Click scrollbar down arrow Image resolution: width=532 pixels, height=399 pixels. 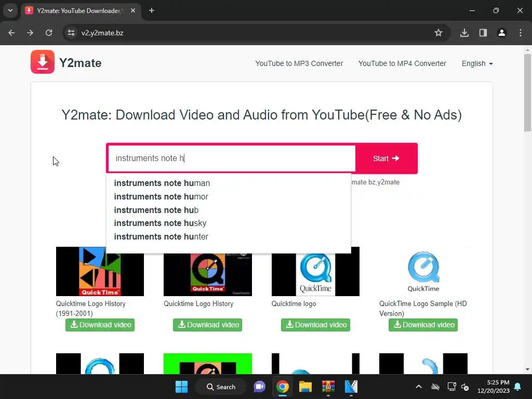[x=527, y=369]
